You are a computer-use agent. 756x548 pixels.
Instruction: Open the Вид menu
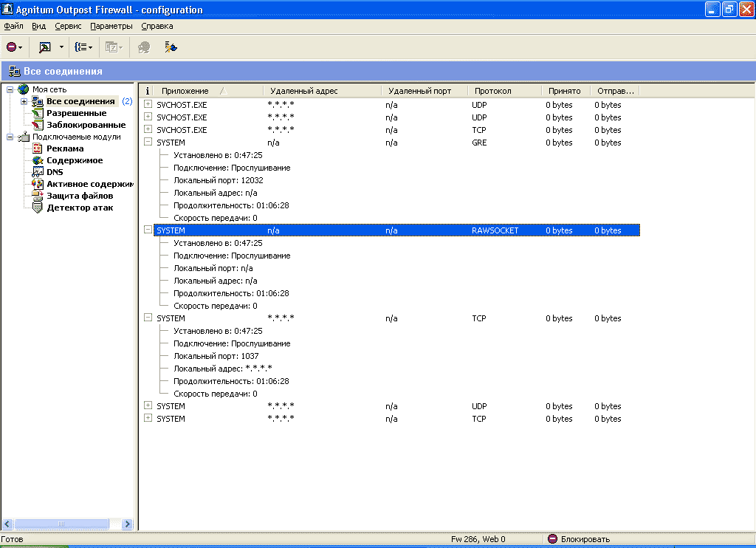[x=39, y=26]
